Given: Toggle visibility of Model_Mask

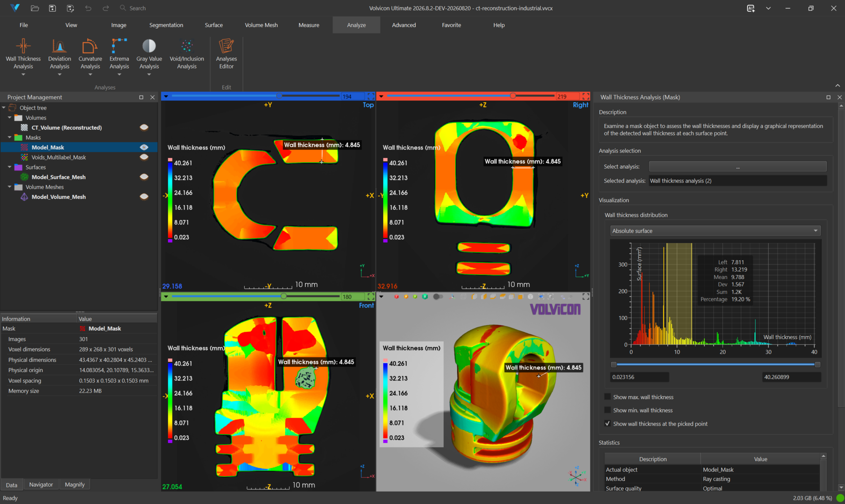Looking at the screenshot, I should [144, 147].
